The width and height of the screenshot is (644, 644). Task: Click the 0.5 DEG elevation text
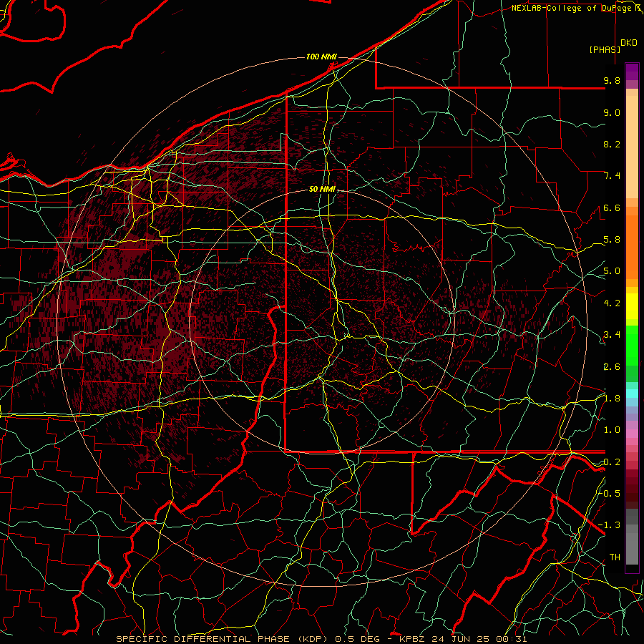356,639
